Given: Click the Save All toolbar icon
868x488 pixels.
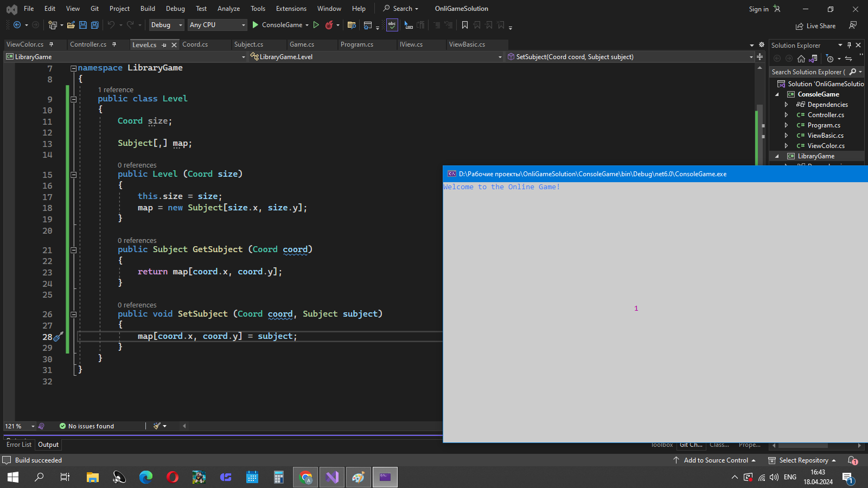Looking at the screenshot, I should [x=95, y=25].
